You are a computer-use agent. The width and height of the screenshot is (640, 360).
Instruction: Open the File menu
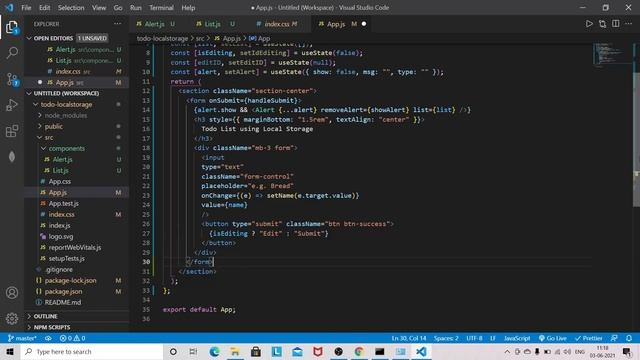click(x=26, y=8)
